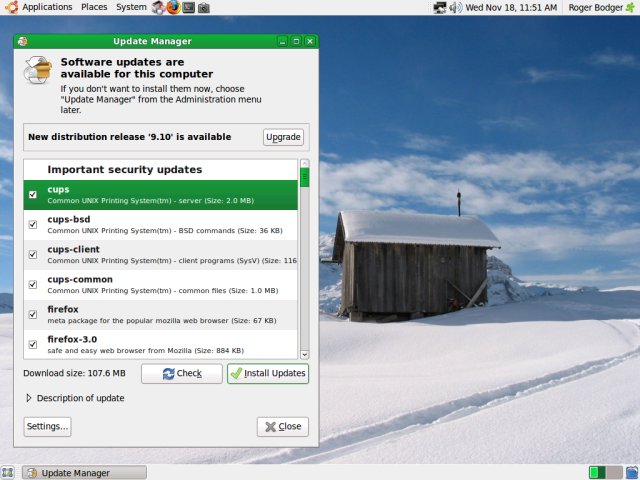
Task: Click the Upgrade button for release 9.10
Action: click(283, 137)
